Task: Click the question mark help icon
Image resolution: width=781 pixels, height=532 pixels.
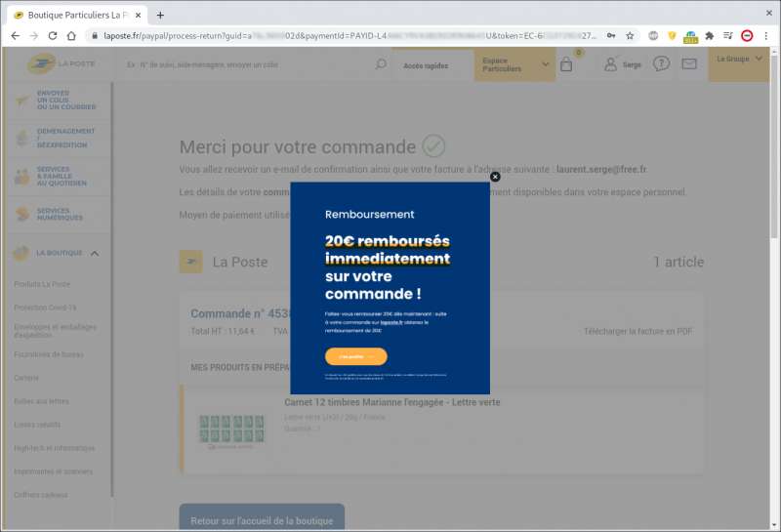Action: (x=661, y=63)
